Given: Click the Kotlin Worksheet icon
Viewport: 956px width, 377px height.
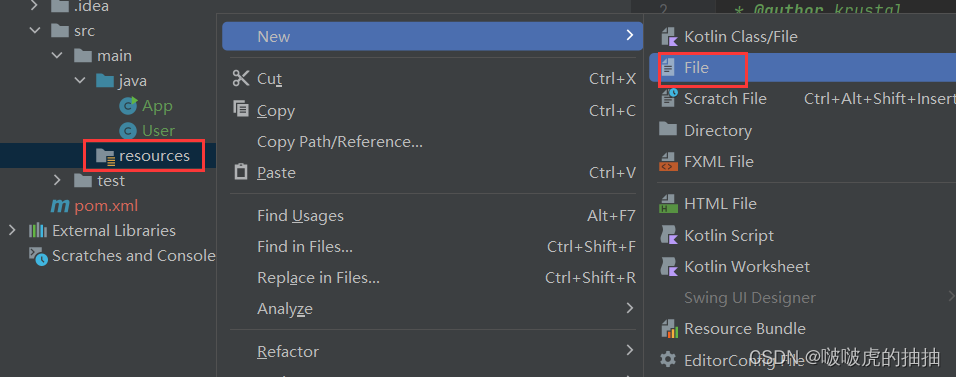Looking at the screenshot, I should click(x=669, y=267).
